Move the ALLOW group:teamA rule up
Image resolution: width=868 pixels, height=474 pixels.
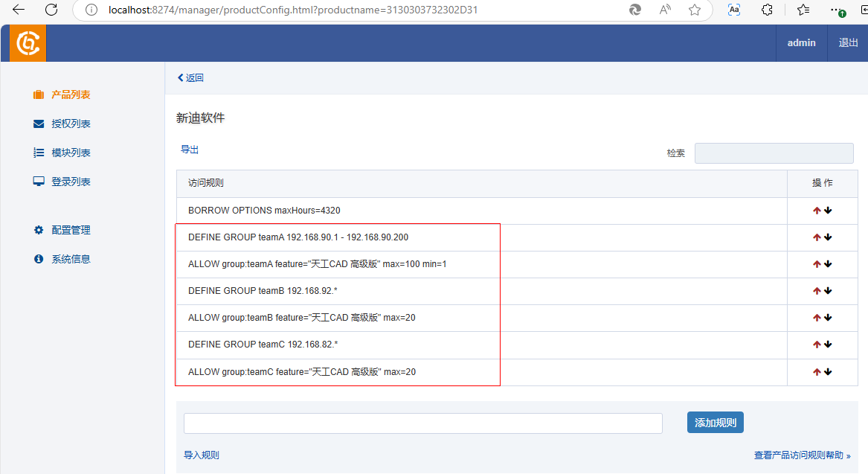point(817,264)
